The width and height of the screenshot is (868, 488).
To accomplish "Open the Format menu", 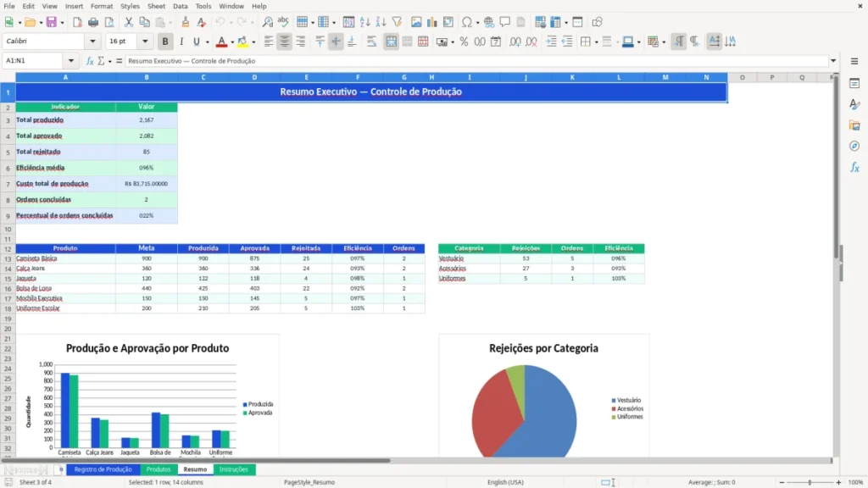I will (102, 6).
